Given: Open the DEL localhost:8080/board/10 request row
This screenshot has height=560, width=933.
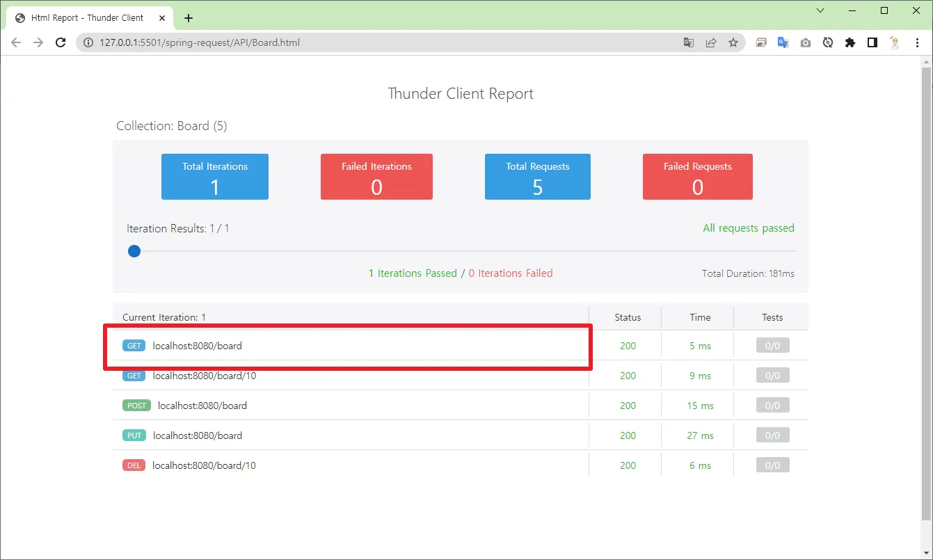Looking at the screenshot, I should [x=461, y=465].
